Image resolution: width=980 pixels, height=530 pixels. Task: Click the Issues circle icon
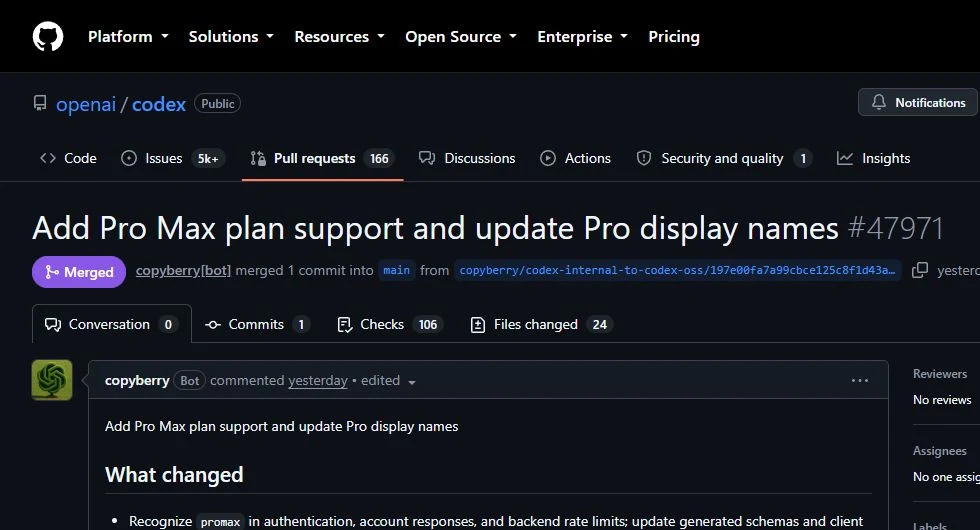pos(129,158)
